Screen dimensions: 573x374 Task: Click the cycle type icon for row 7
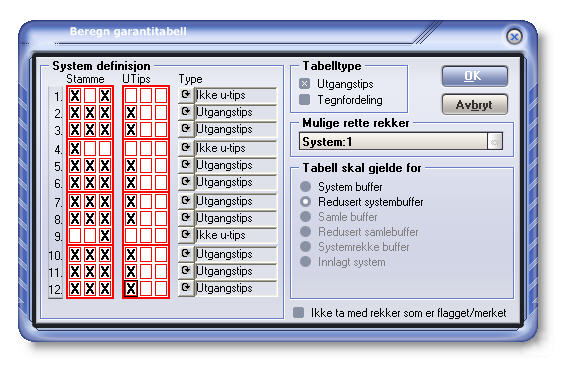tap(186, 201)
